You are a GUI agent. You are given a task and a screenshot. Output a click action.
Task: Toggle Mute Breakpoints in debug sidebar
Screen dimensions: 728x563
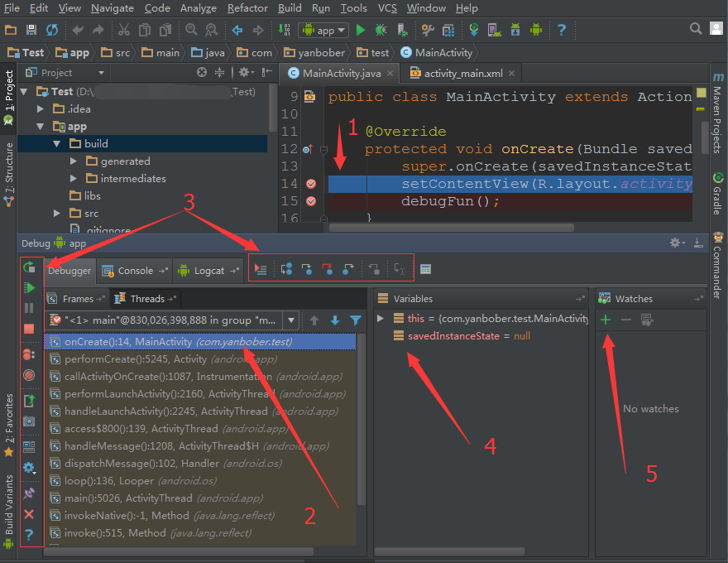click(x=30, y=374)
